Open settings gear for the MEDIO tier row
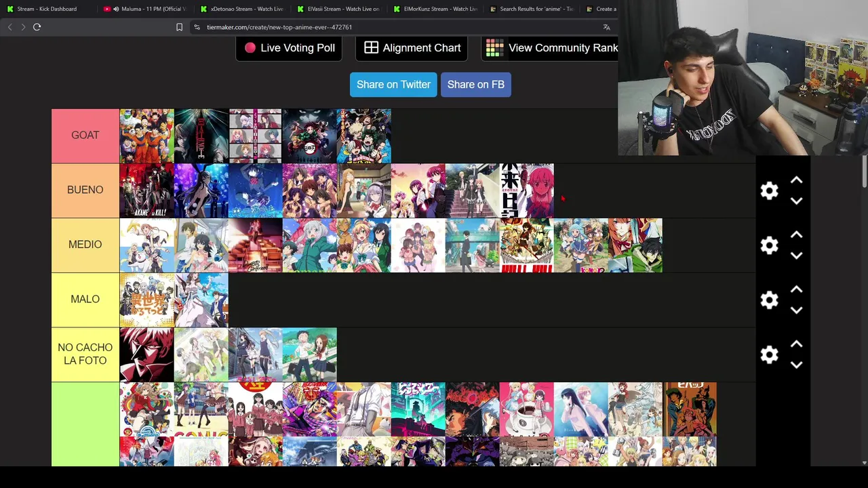Screen dimensions: 868x488 tap(769, 245)
